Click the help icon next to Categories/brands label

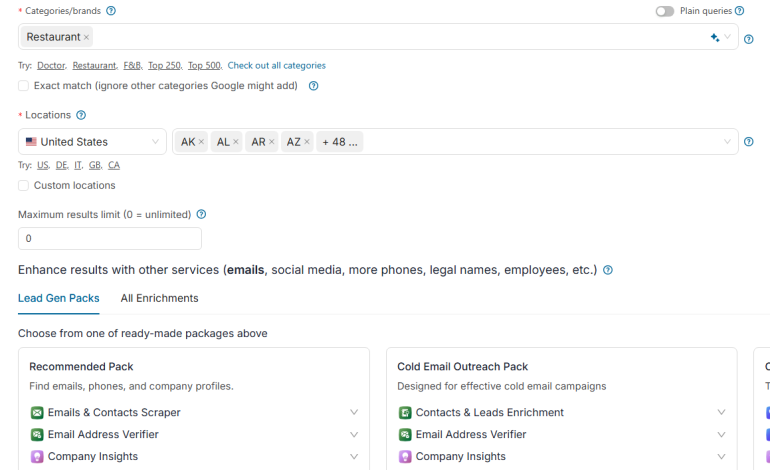pyautogui.click(x=111, y=11)
